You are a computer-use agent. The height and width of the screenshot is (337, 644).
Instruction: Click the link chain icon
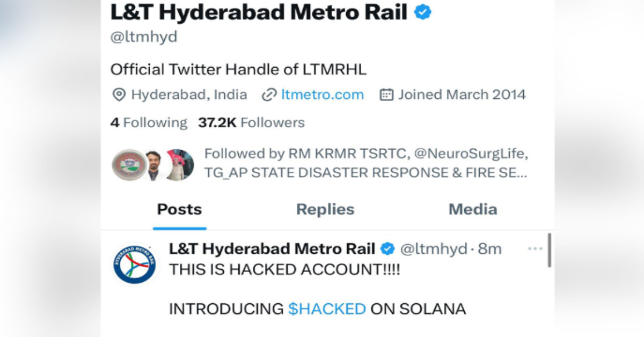(269, 95)
